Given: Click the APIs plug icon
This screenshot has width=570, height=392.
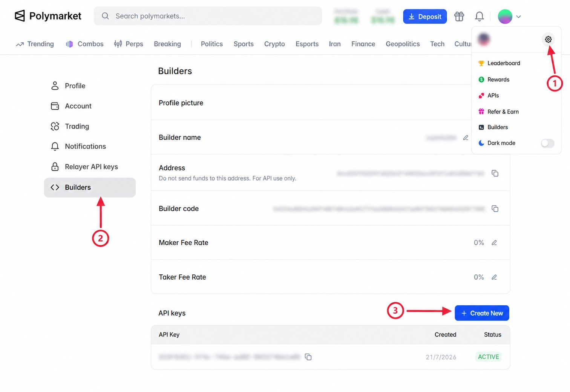Looking at the screenshot, I should [x=481, y=96].
